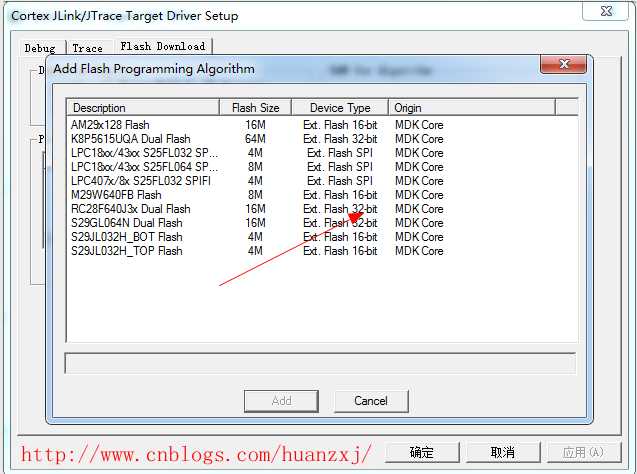Open the Trace tab
This screenshot has width=637, height=474.
click(88, 48)
